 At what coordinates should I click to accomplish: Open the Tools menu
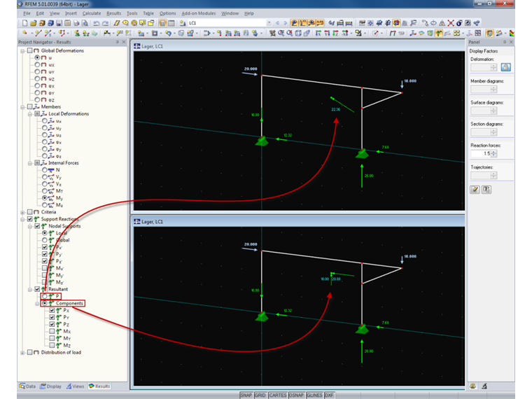(x=132, y=13)
